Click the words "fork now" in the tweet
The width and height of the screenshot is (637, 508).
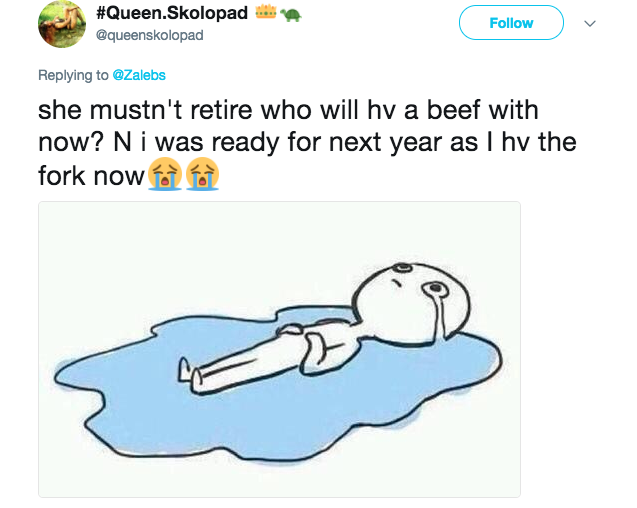click(91, 176)
